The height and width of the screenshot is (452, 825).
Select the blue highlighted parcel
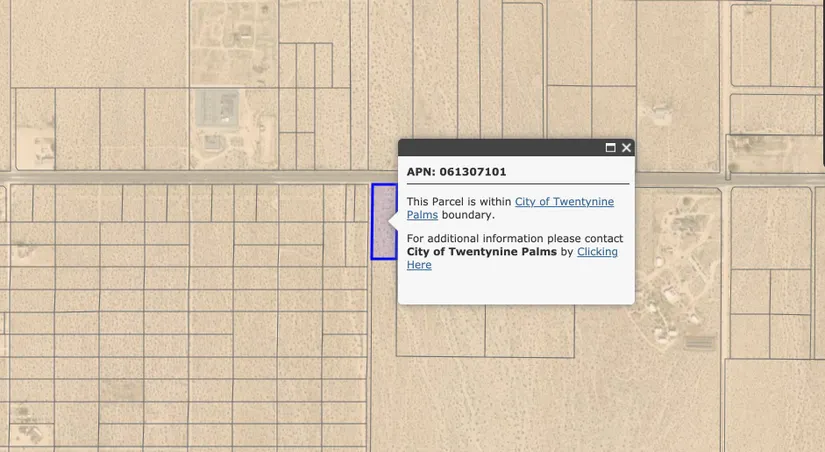pyautogui.click(x=381, y=222)
